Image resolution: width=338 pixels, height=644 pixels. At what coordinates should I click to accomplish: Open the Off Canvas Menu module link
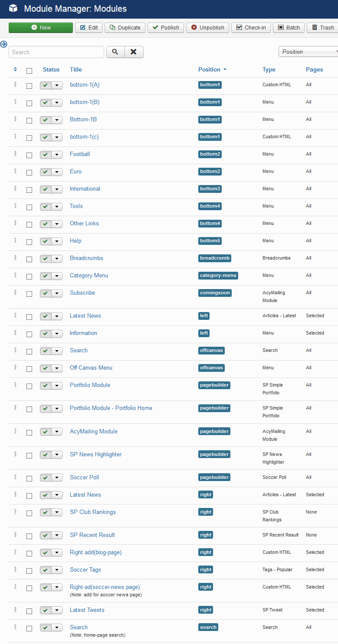pos(91,368)
